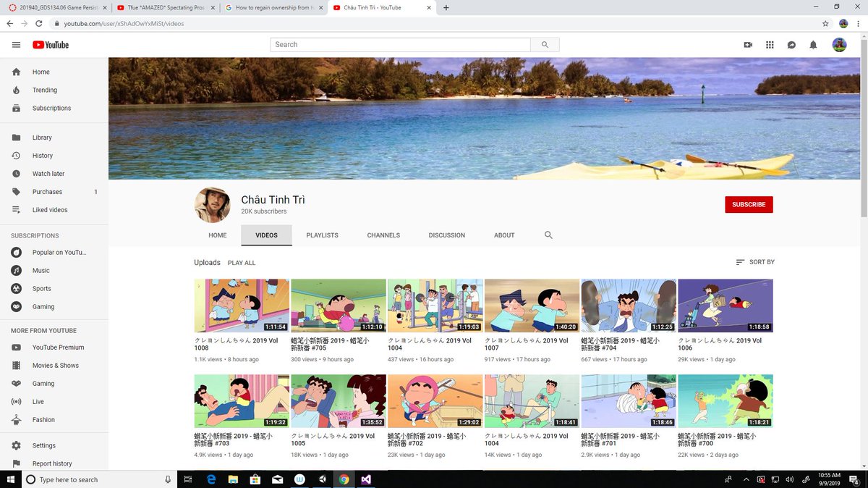Click the YouTube logo
This screenshot has width=868, height=488.
tap(51, 45)
